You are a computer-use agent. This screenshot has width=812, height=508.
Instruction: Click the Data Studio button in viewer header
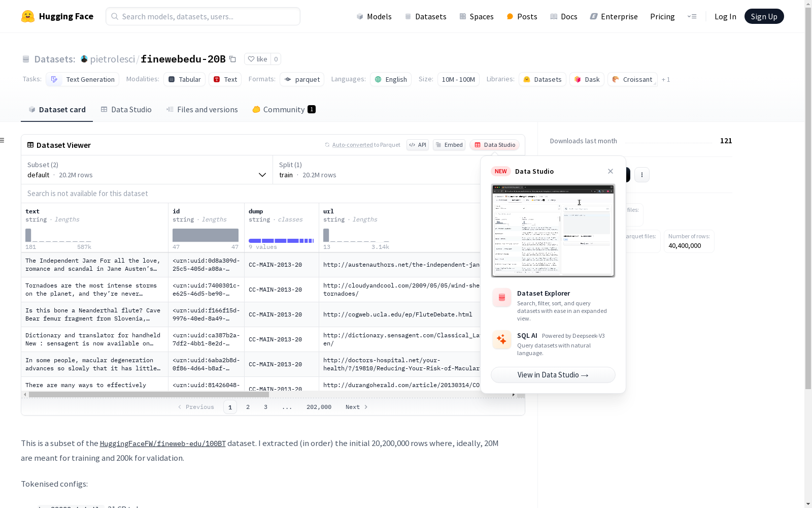pyautogui.click(x=495, y=145)
